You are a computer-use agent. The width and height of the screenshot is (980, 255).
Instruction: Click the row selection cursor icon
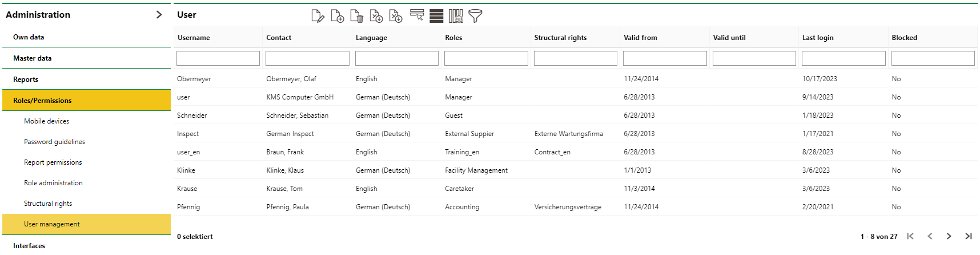(417, 16)
